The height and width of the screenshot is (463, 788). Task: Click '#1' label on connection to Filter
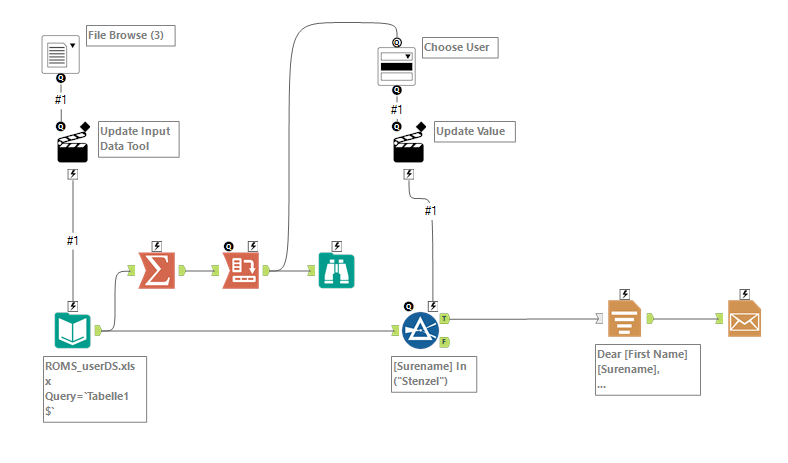tap(431, 211)
